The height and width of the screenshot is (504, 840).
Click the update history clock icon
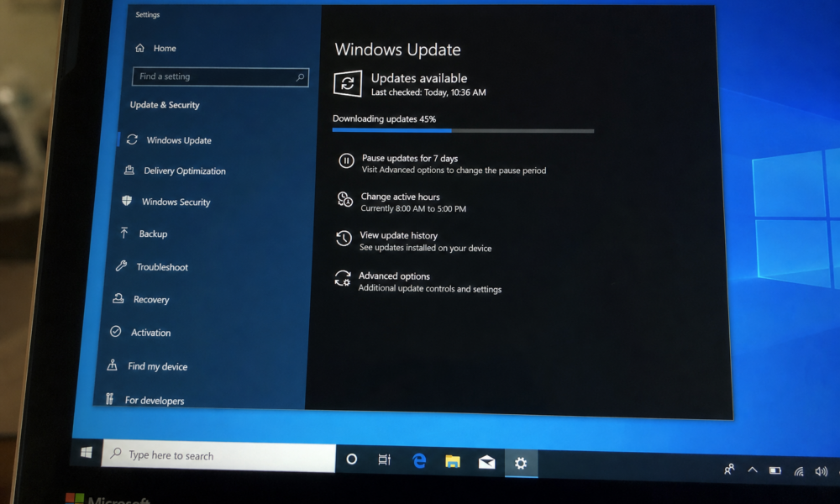tap(344, 239)
